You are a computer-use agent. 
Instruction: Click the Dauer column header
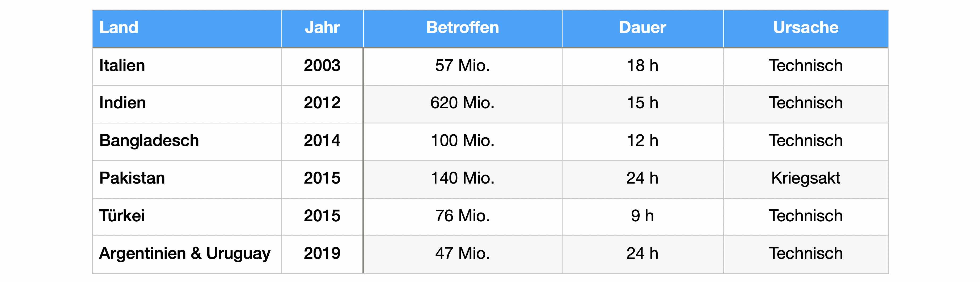point(643,28)
